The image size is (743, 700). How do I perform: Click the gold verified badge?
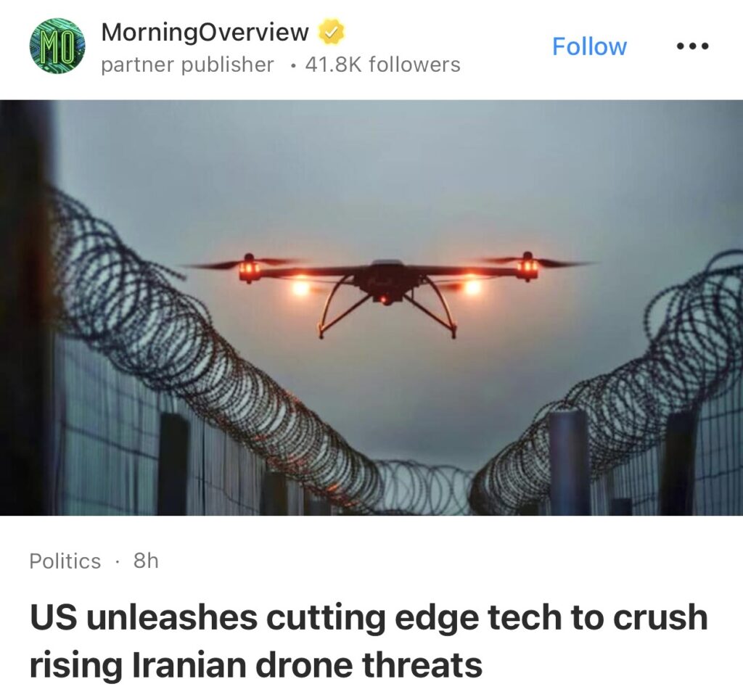coord(331,32)
